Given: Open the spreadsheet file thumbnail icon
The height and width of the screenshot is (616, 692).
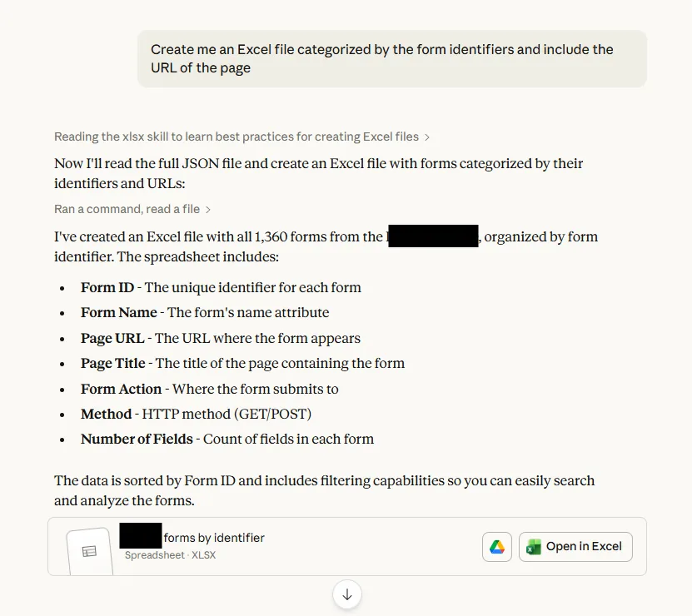Looking at the screenshot, I should click(x=90, y=551).
